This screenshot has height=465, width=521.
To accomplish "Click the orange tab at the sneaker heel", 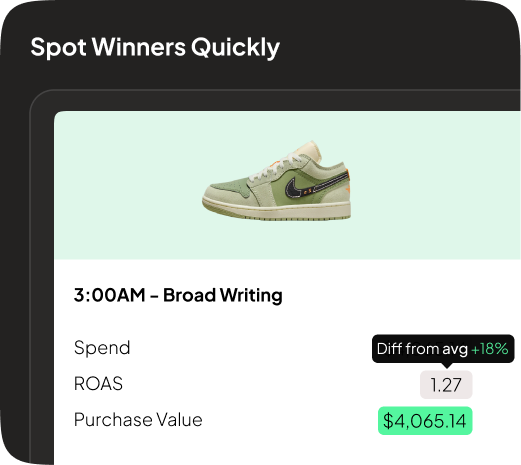I will (x=348, y=173).
